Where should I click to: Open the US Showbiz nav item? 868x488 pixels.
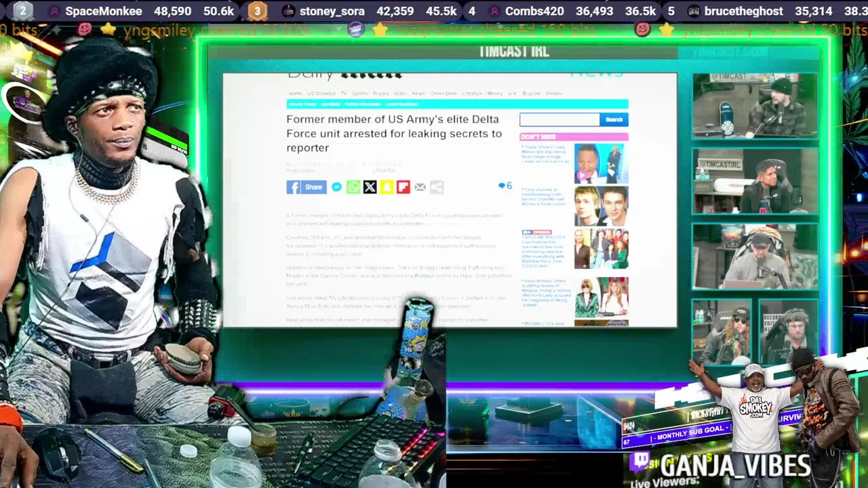321,94
